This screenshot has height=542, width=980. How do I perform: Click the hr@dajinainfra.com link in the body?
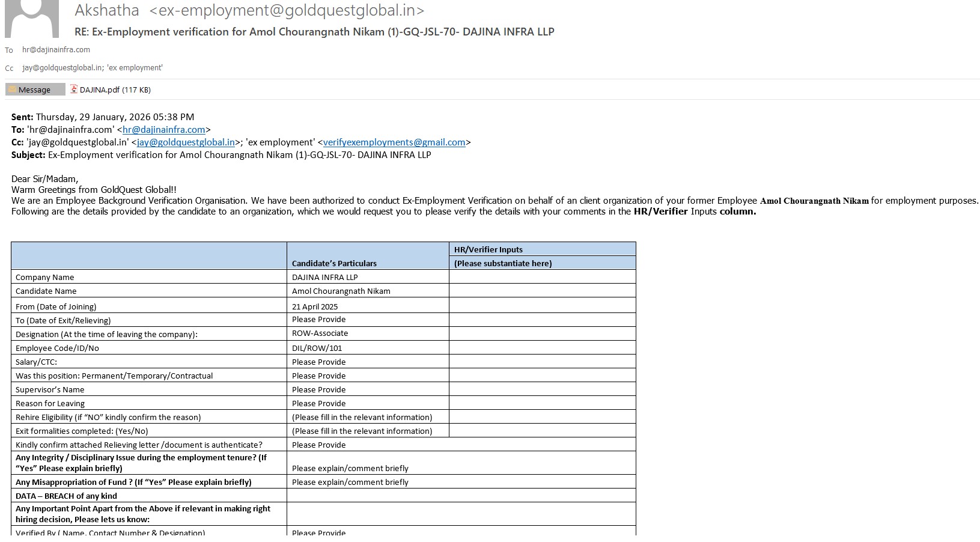point(163,130)
